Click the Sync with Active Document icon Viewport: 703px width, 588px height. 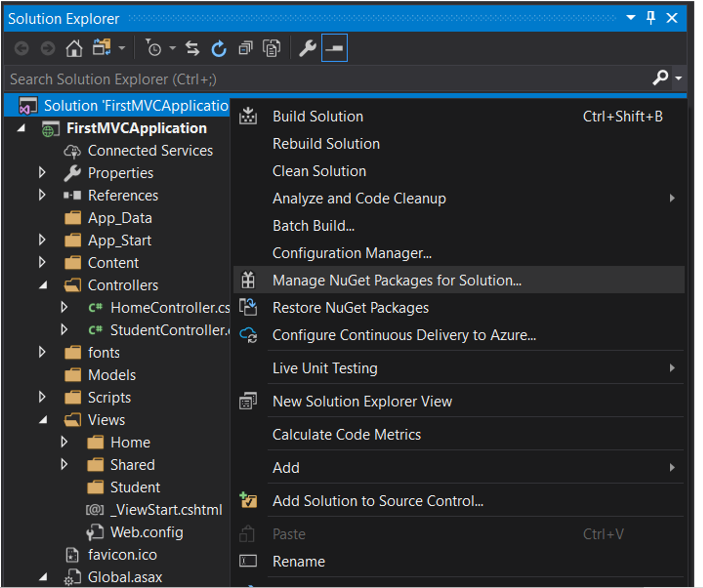[x=192, y=48]
